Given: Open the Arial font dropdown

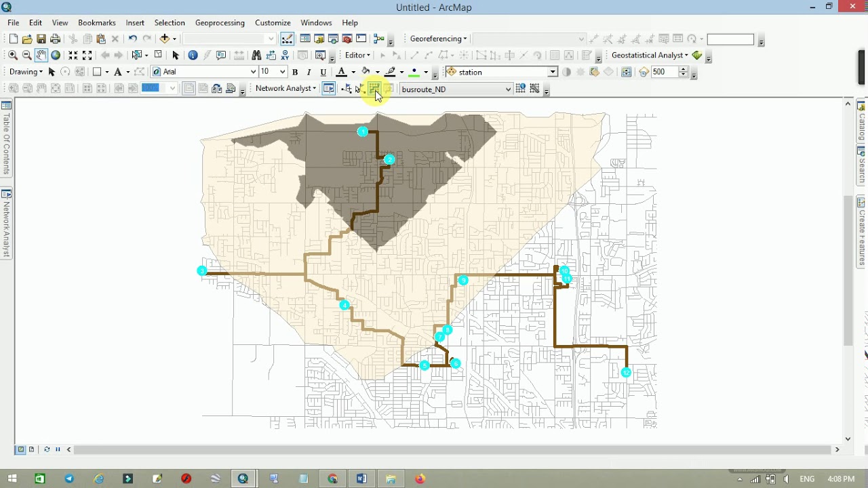Looking at the screenshot, I should (x=254, y=72).
